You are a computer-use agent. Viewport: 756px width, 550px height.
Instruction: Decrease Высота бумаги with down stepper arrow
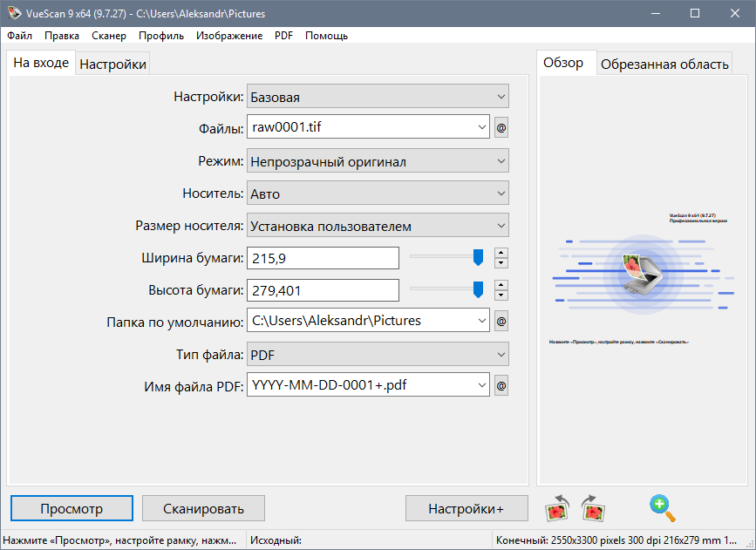click(501, 295)
